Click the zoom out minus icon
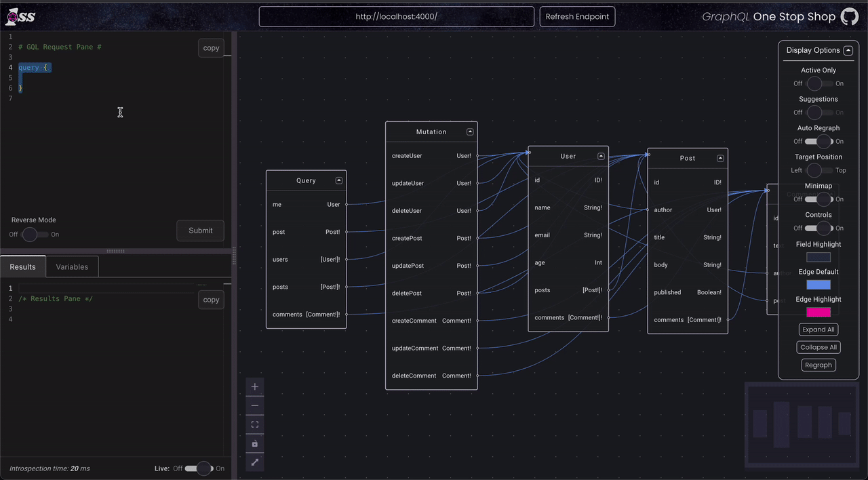 pos(255,405)
